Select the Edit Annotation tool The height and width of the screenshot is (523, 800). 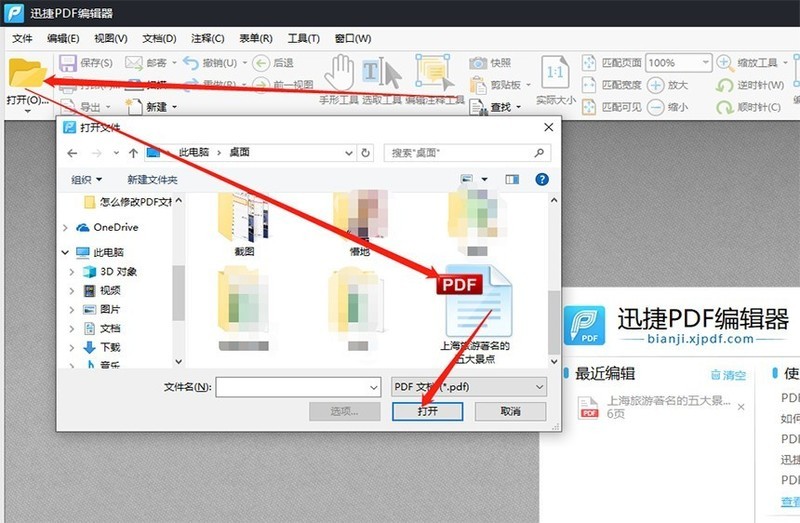click(433, 72)
